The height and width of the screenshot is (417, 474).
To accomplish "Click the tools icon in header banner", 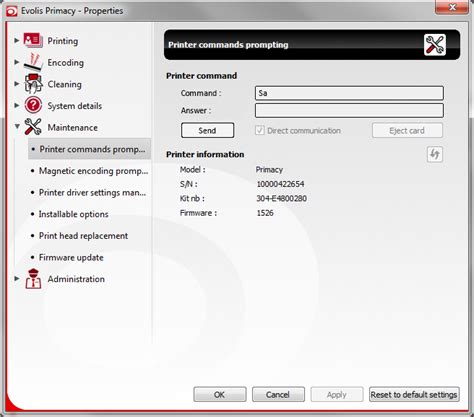I will (x=435, y=45).
